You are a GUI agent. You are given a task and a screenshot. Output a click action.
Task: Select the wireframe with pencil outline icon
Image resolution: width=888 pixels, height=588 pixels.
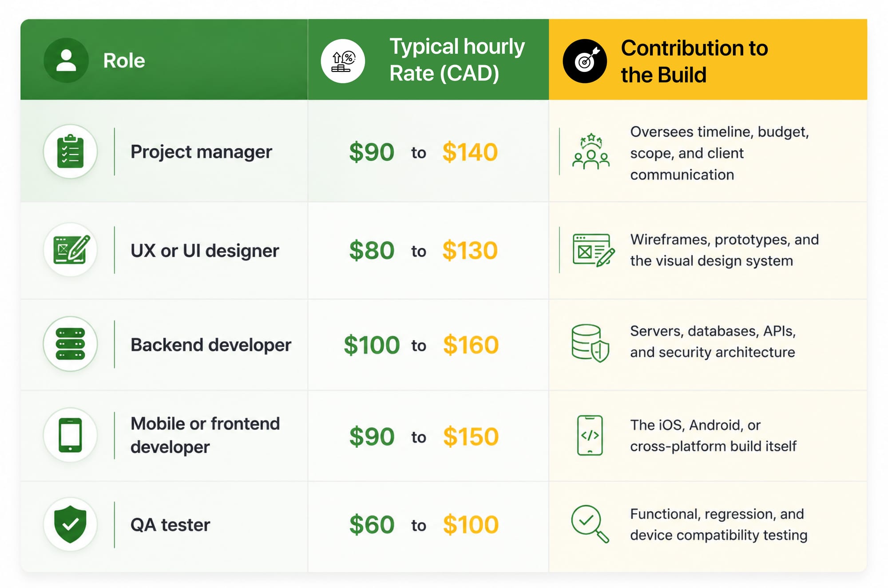[x=593, y=250]
